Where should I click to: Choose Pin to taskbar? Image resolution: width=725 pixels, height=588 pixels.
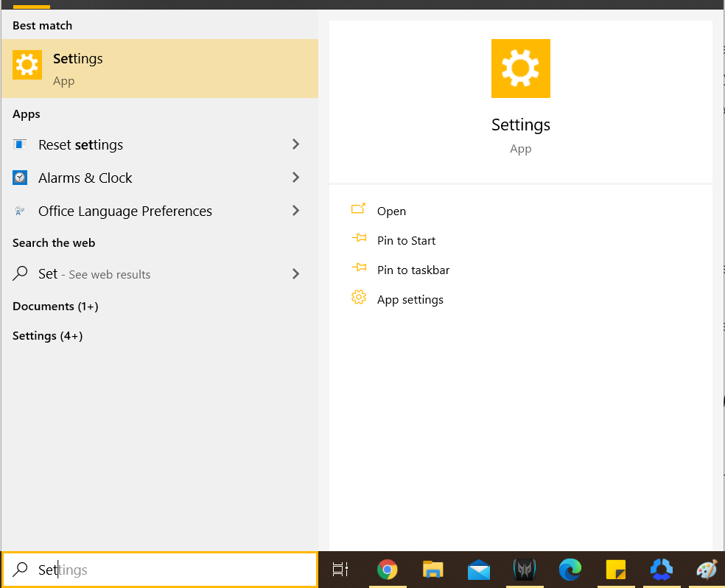point(413,270)
